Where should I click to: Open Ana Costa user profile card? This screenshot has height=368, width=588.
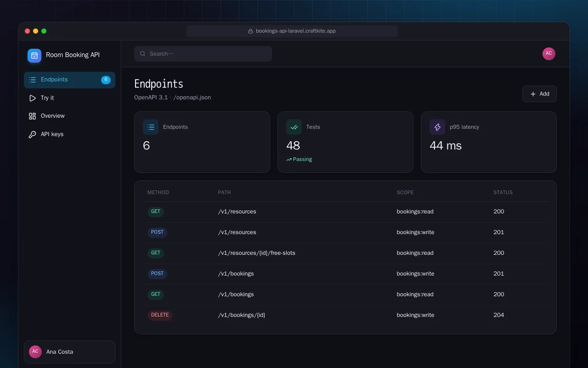pos(69,352)
